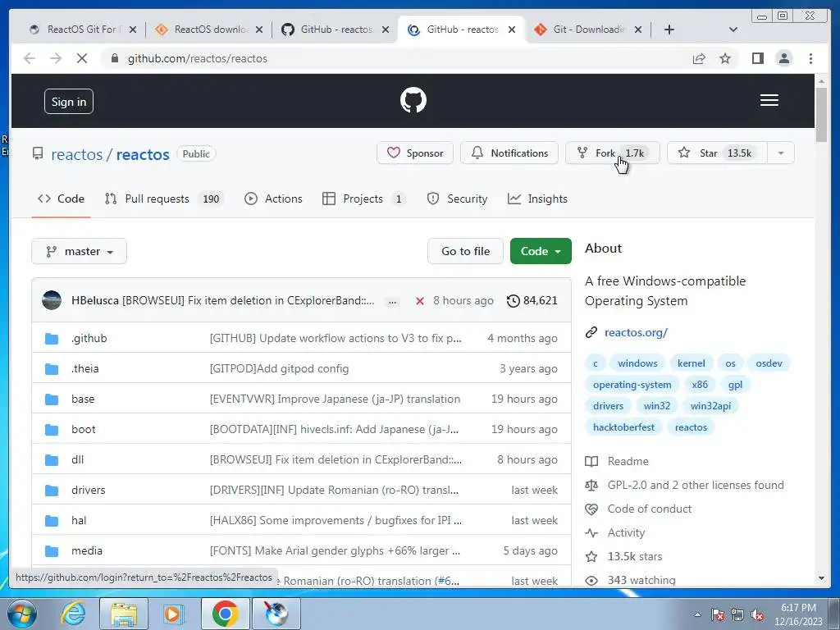840x630 pixels.
Task: Open Windows Explorer from taskbar
Action: tap(124, 614)
